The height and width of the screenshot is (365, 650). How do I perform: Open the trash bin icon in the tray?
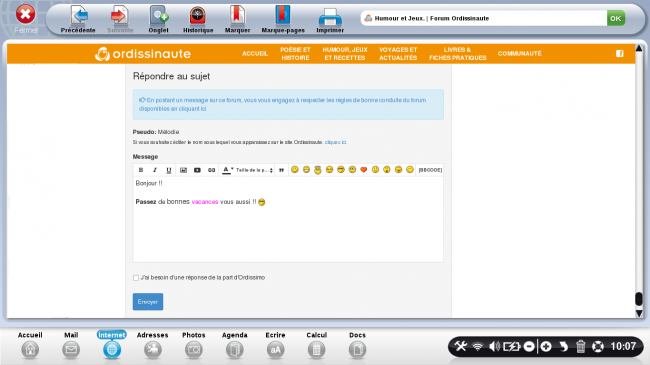click(581, 346)
